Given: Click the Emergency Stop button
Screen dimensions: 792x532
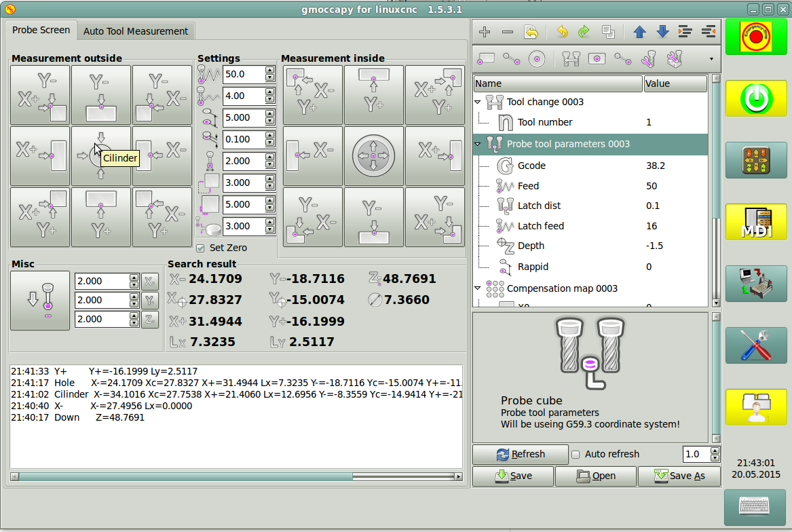Looking at the screenshot, I should (755, 37).
